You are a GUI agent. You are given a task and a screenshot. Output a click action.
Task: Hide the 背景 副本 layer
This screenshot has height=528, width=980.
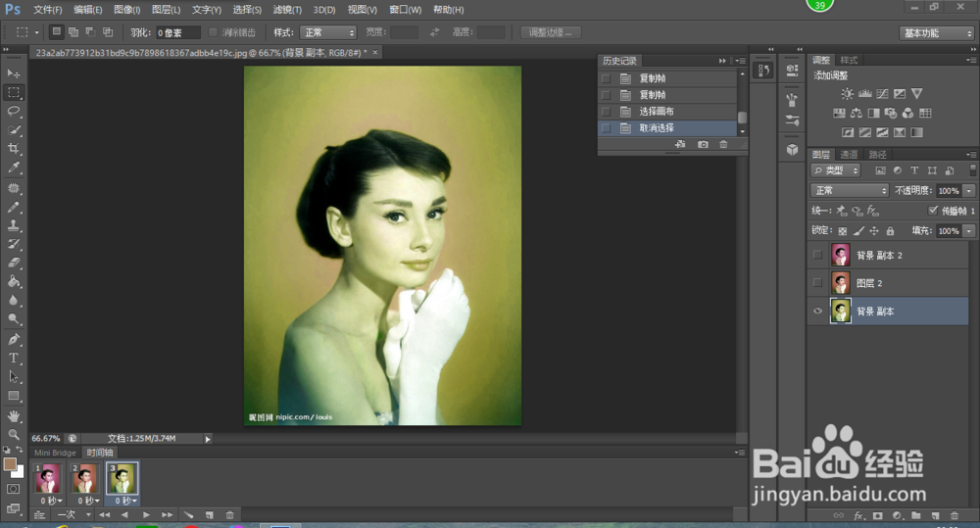[817, 311]
